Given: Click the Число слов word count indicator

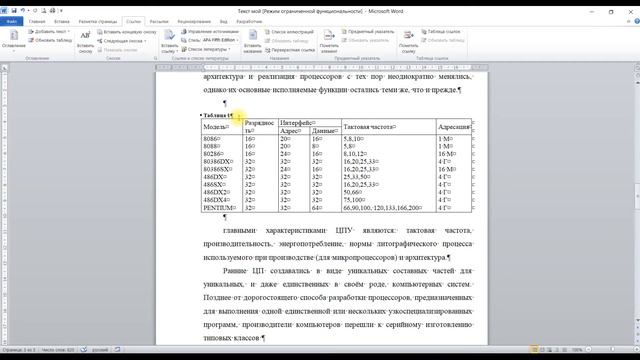Looking at the screenshot, I should [x=58, y=350].
